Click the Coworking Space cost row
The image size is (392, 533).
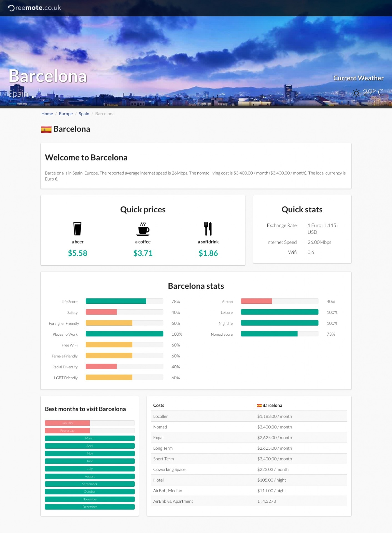pyautogui.click(x=249, y=469)
